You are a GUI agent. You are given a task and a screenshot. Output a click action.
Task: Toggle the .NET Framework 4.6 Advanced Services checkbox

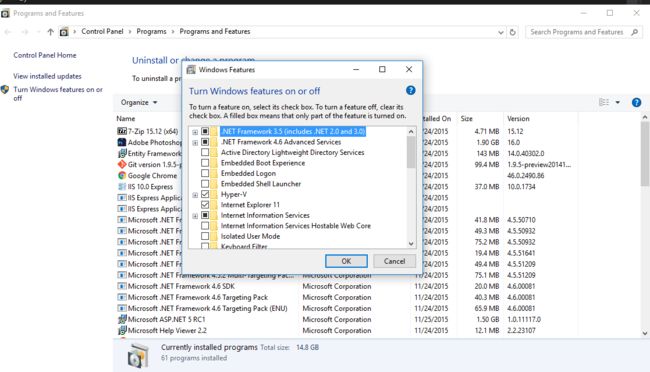pyautogui.click(x=205, y=142)
